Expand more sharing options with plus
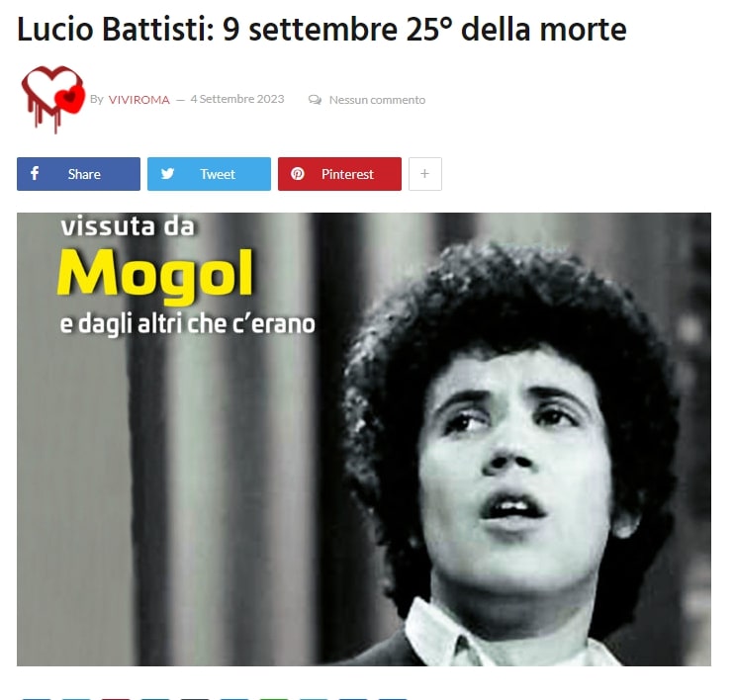Viewport: 735px width, 700px height. [x=424, y=174]
